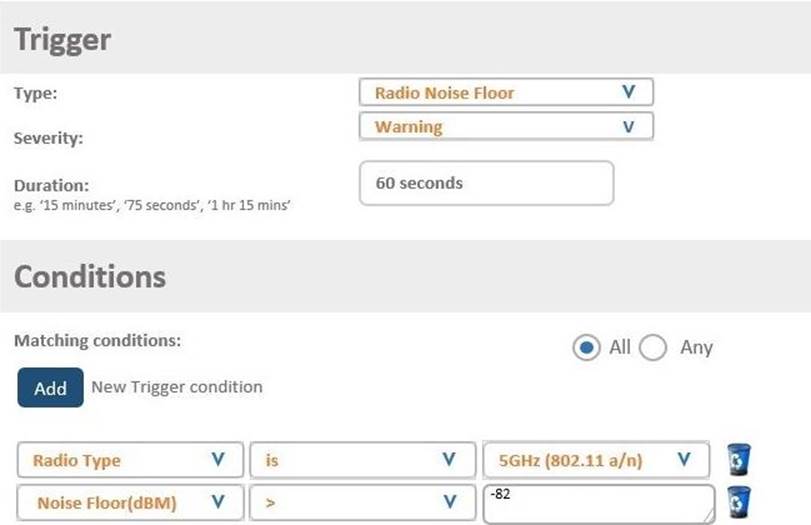Click into the 60 seconds duration field

(486, 184)
